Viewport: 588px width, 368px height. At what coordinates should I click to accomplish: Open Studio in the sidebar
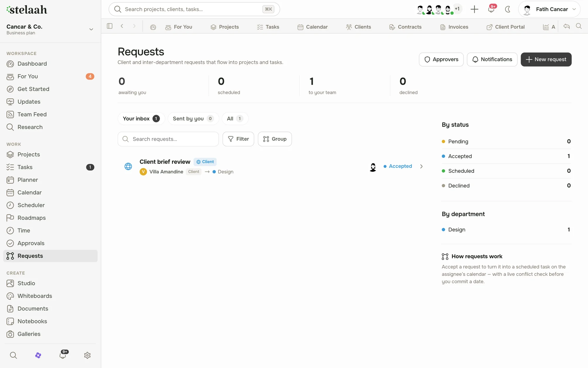tap(50, 283)
